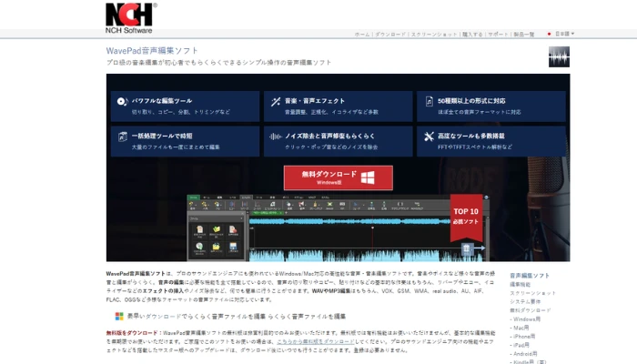Image resolution: width=637 pixels, height=364 pixels.
Task: Choose the Android用 sidebar download link
Action: [x=525, y=354]
